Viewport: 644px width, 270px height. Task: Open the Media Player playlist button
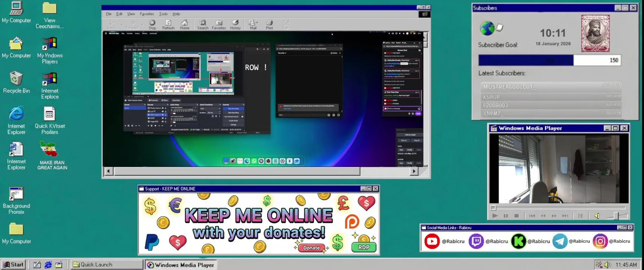580,216
